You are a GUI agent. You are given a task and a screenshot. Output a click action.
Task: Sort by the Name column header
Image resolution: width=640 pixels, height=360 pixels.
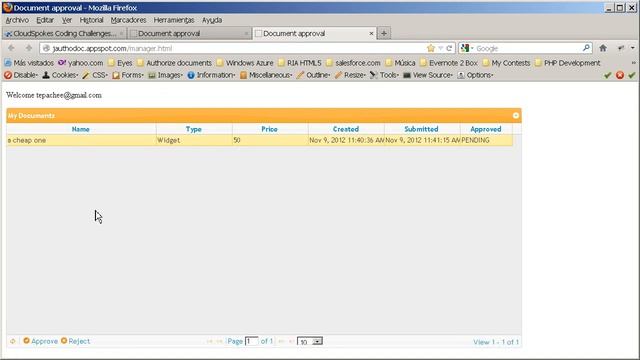click(x=81, y=129)
